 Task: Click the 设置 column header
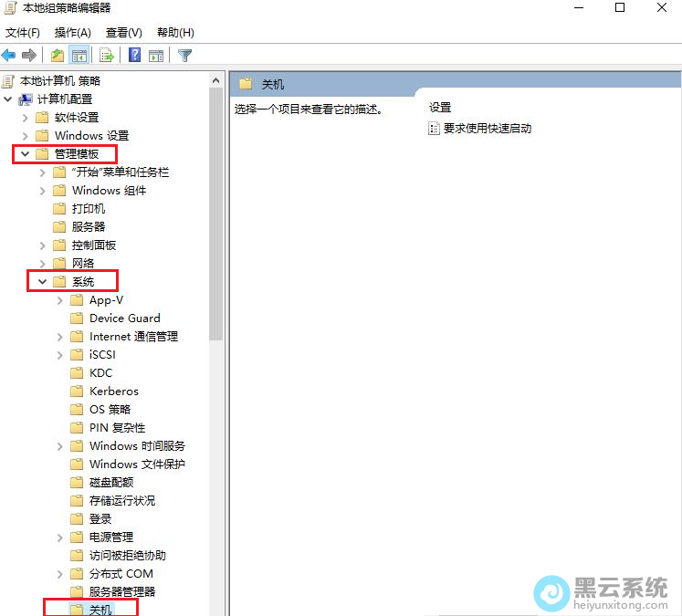point(440,107)
